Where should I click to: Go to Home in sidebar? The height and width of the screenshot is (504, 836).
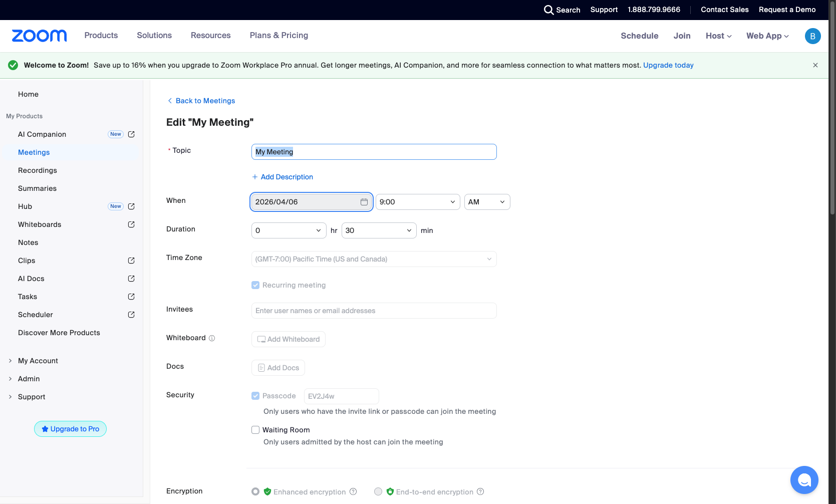[x=28, y=94]
